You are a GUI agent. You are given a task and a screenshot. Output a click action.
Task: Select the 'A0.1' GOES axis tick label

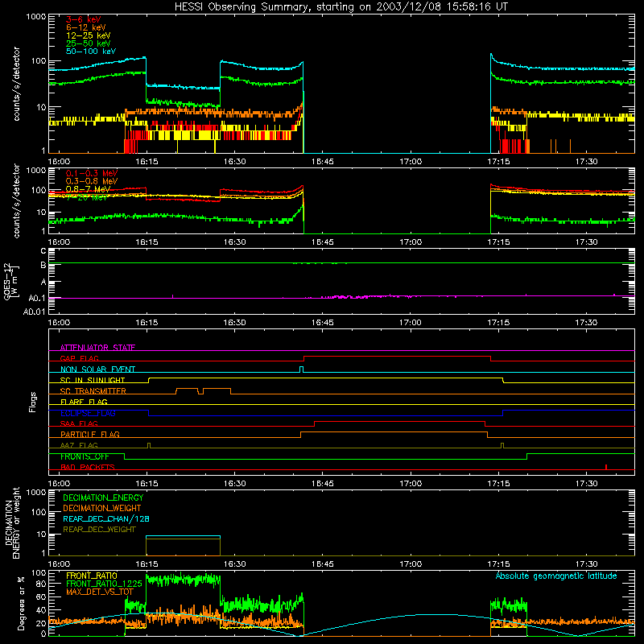[x=37, y=298]
